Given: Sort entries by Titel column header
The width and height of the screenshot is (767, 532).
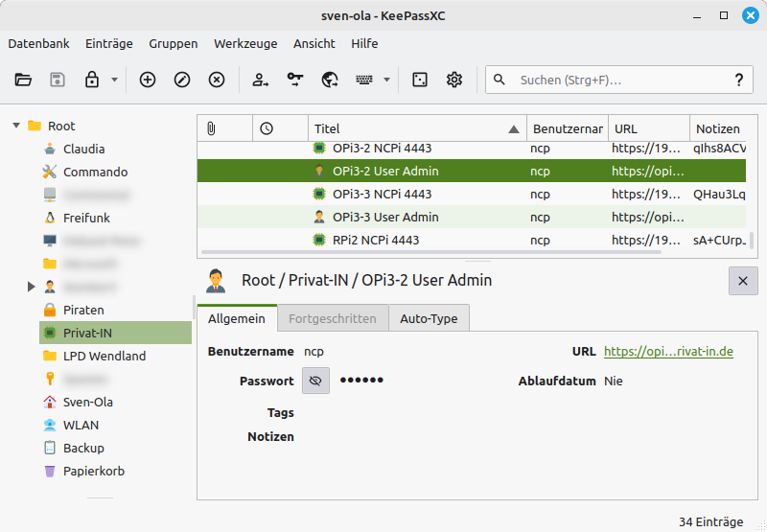Looking at the screenshot, I should pos(412,128).
